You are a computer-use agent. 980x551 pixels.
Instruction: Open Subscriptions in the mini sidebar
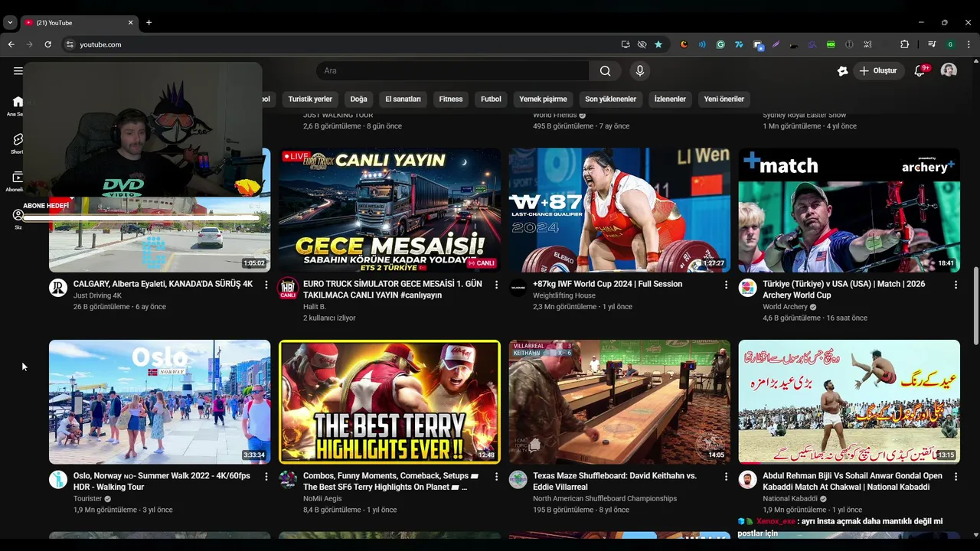click(18, 181)
